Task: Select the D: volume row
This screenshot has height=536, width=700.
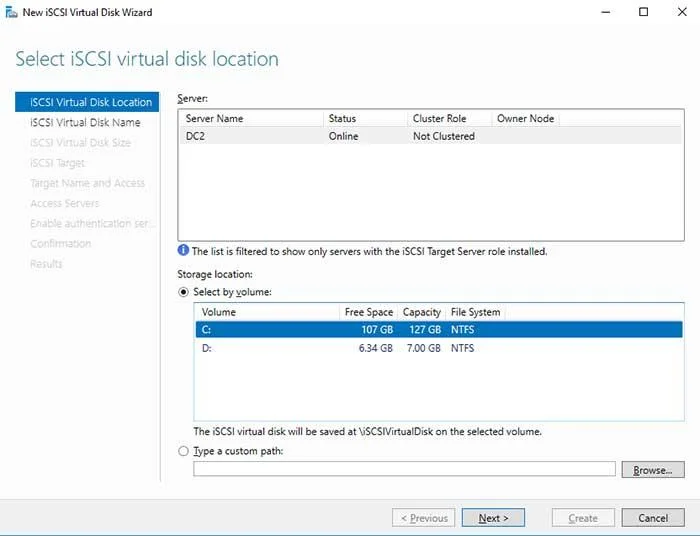Action: [439, 348]
